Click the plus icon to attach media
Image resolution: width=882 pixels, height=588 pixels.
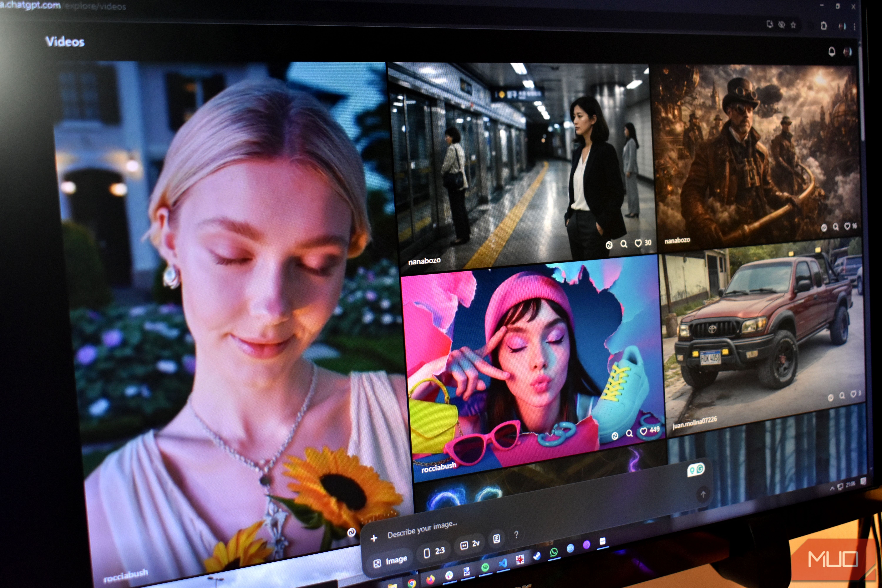(x=374, y=538)
